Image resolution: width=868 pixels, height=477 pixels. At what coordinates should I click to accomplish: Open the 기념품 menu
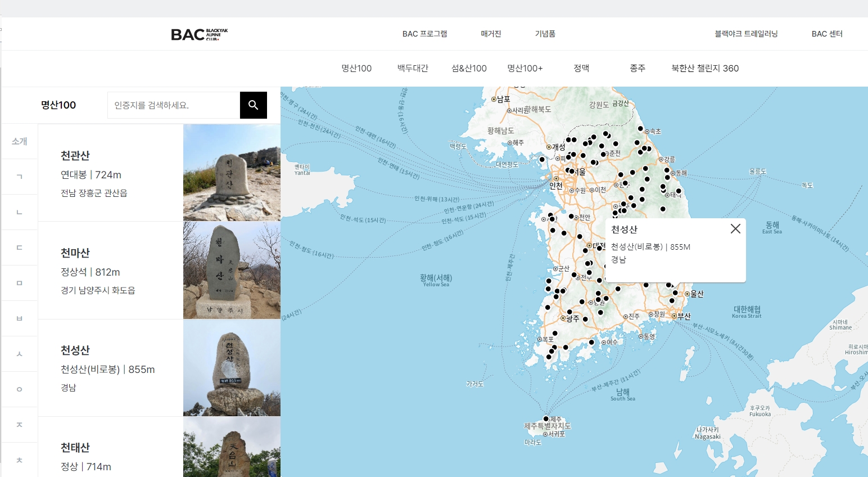click(545, 34)
